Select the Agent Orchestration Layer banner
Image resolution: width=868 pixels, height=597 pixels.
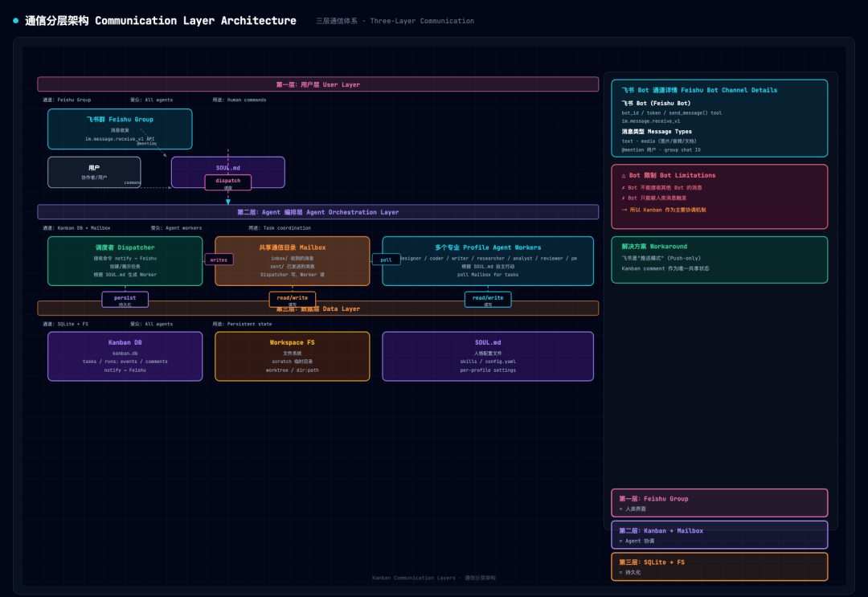coord(317,212)
